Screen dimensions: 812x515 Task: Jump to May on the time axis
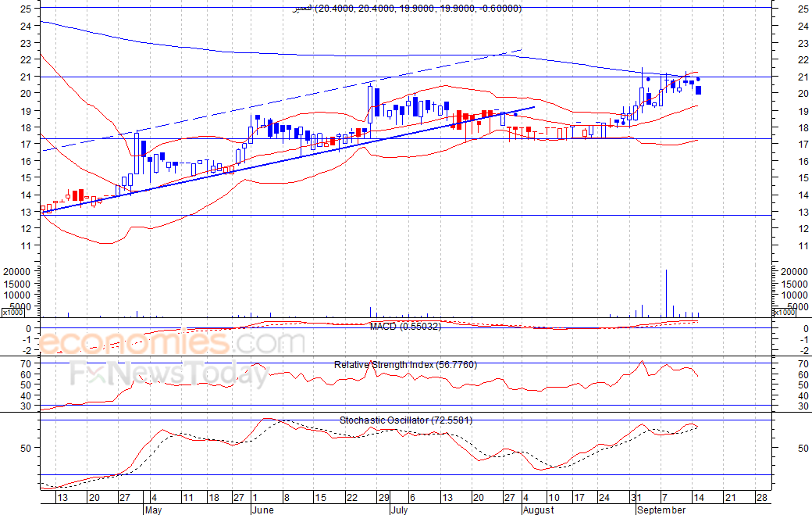154,510
